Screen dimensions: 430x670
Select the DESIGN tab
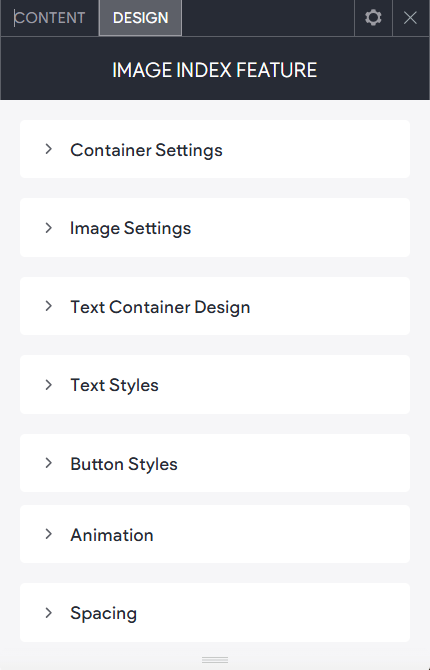(x=140, y=18)
